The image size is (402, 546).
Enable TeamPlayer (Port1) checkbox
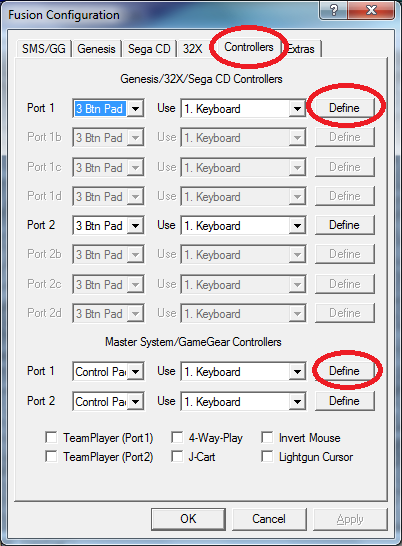tap(51, 437)
